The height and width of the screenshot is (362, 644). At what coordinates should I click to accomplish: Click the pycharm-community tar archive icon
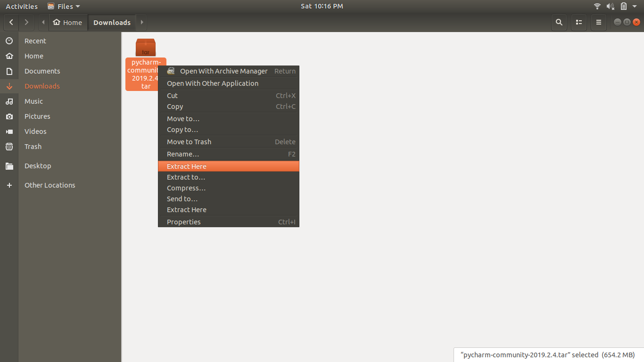pos(146,48)
